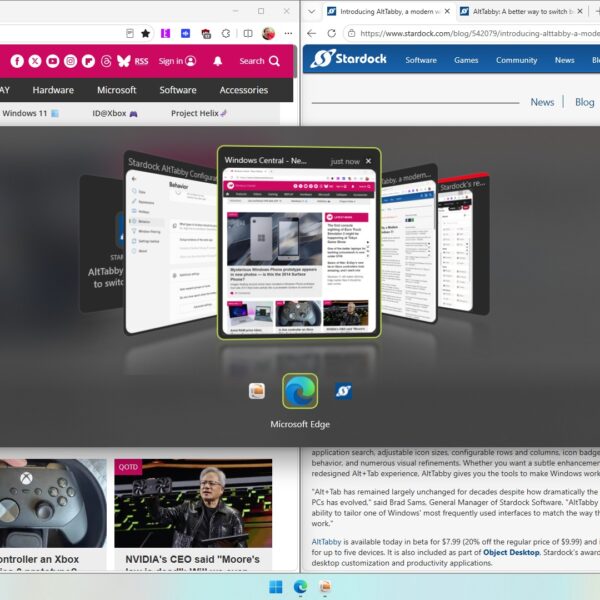
Task: Select the Stardock app icon in AltTabby
Action: pos(344,391)
